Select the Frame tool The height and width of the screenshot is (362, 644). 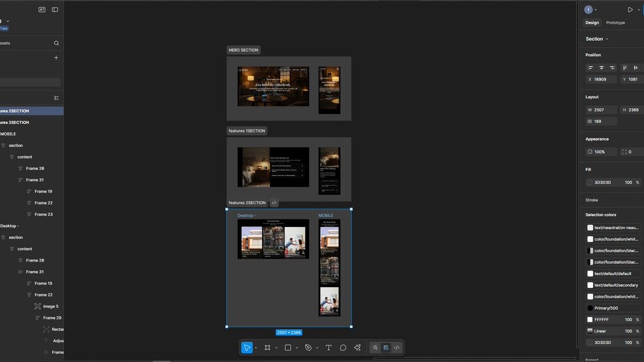click(x=267, y=348)
